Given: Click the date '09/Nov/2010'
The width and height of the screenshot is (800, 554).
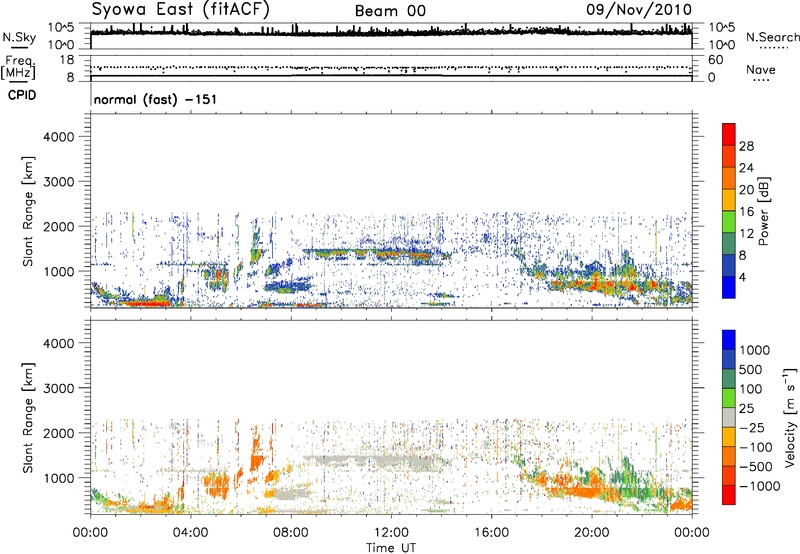Looking at the screenshot, I should click(639, 10).
